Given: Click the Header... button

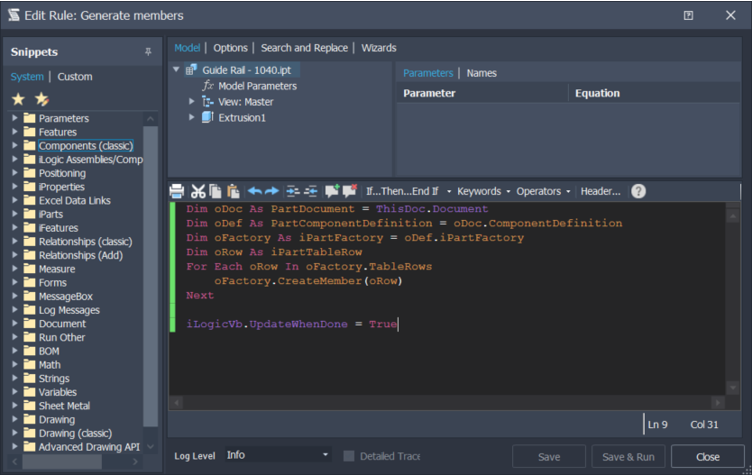Looking at the screenshot, I should pos(600,191).
